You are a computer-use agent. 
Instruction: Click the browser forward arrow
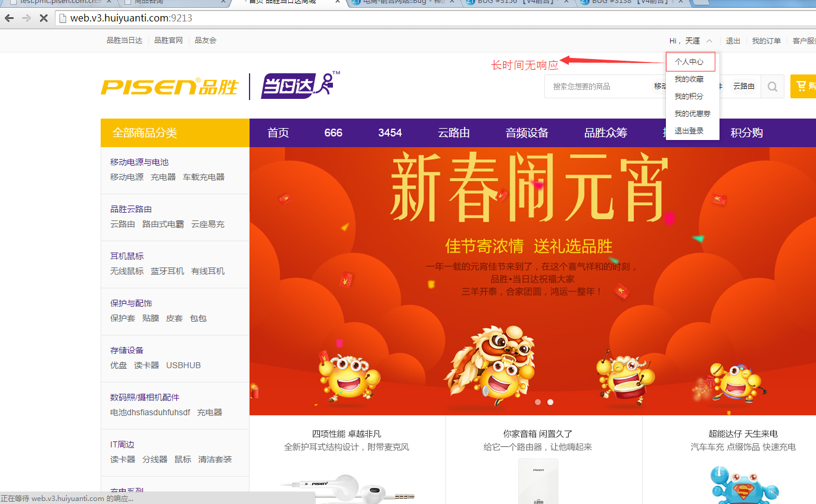pyautogui.click(x=26, y=18)
